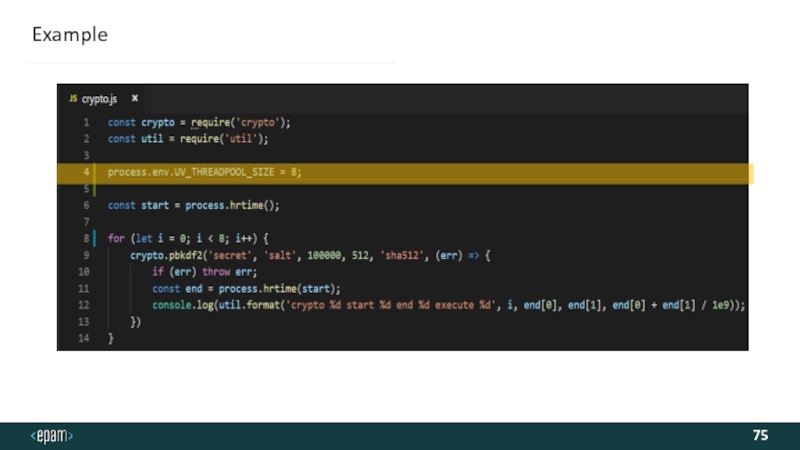The image size is (800, 450).
Task: Click the 'if (err) throw err' statement
Action: coord(204,273)
